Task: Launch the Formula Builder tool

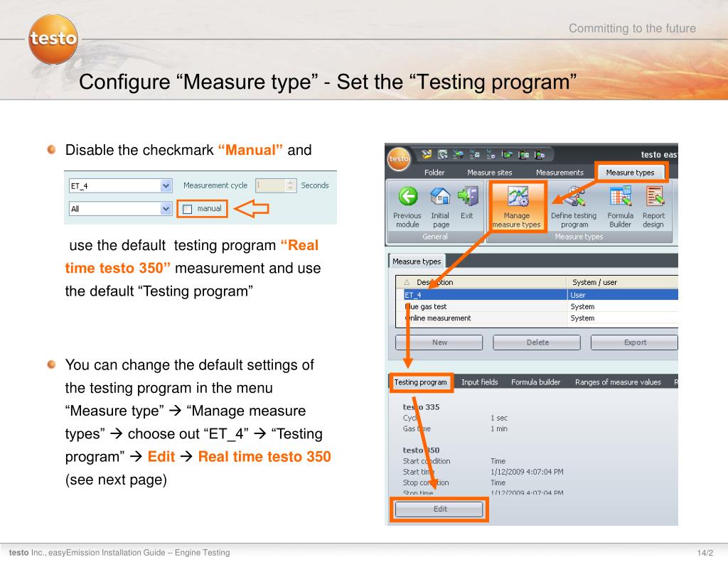Action: coord(620,207)
